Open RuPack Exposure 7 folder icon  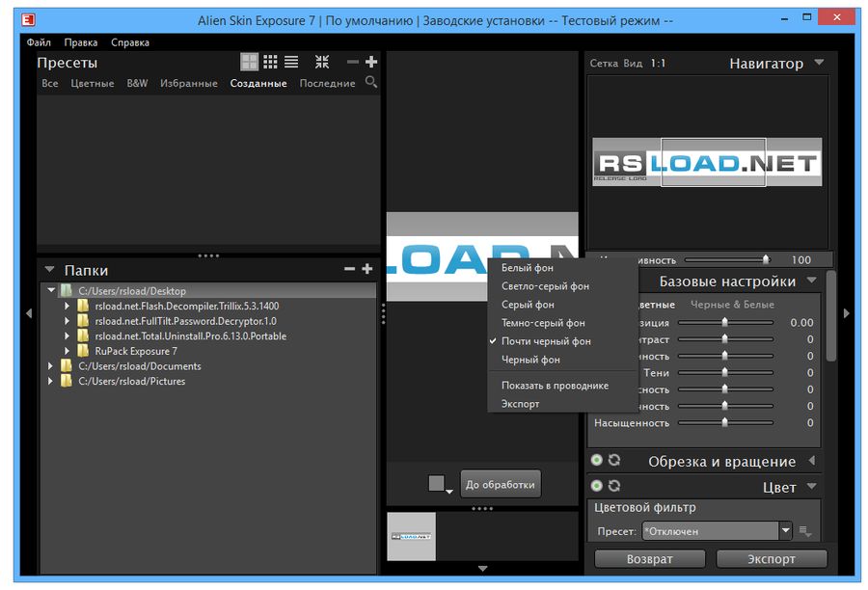point(83,351)
